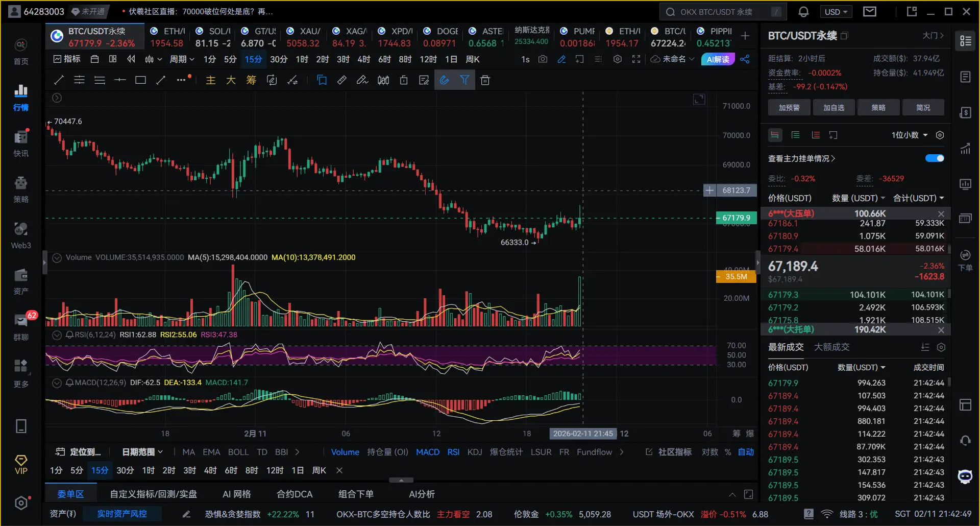Collapse the Volume indicator pane
The image size is (980, 526).
click(x=57, y=257)
